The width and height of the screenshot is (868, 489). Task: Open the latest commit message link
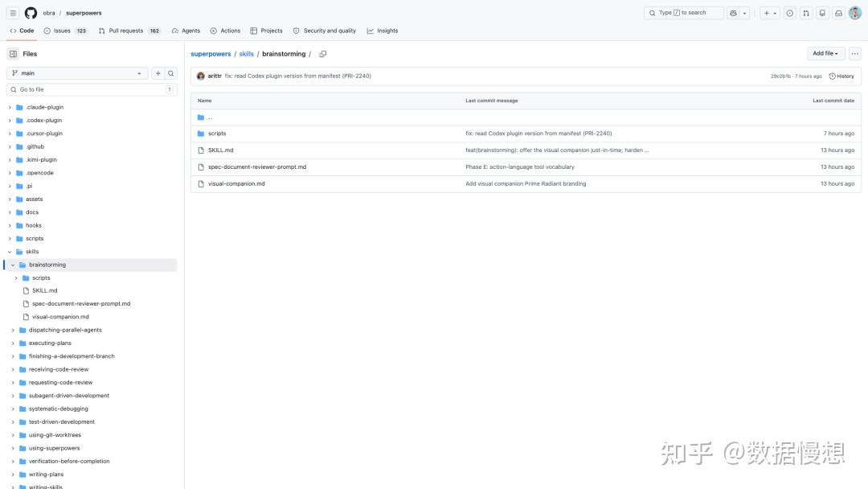[x=298, y=76]
